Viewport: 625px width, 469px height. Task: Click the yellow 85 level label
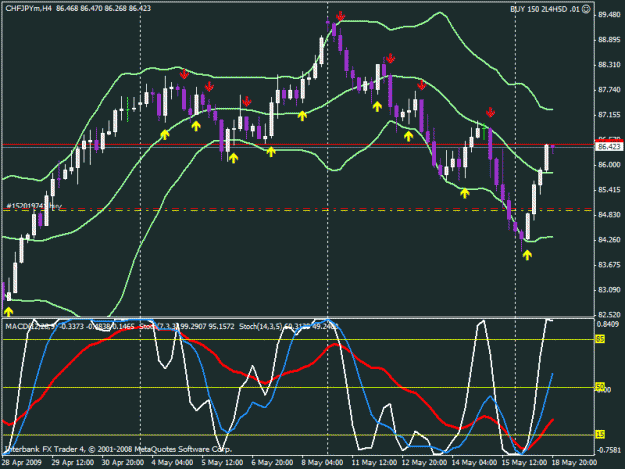pyautogui.click(x=600, y=339)
